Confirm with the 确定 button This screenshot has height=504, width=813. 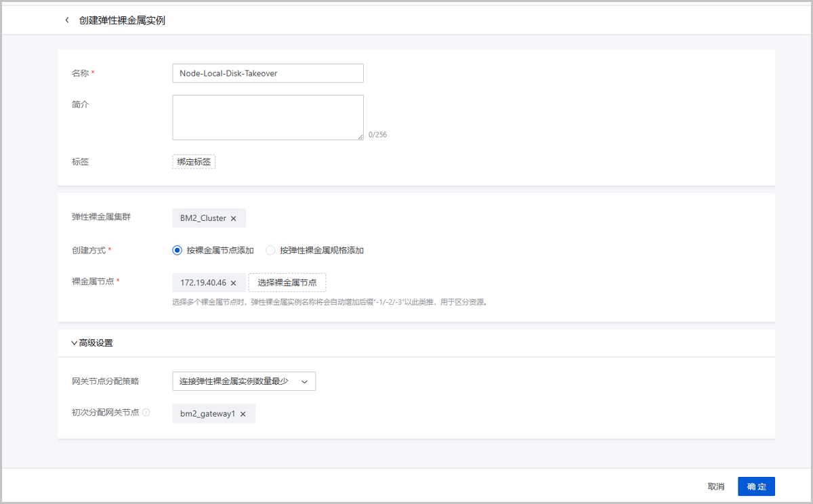point(755,486)
